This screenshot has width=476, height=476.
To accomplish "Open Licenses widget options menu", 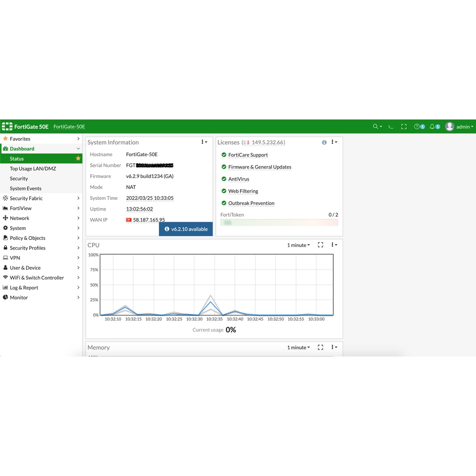I will 334,142.
